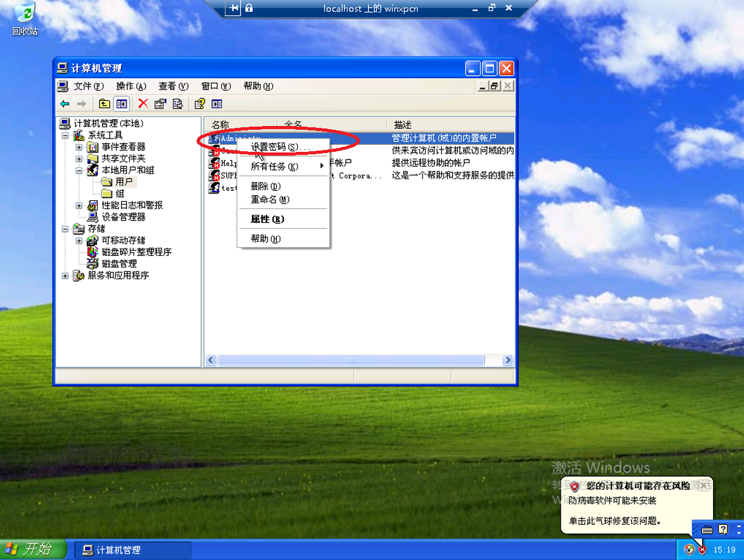Choose 属性 from the context menu
Viewport: 744px width, 560px height.
(x=283, y=219)
